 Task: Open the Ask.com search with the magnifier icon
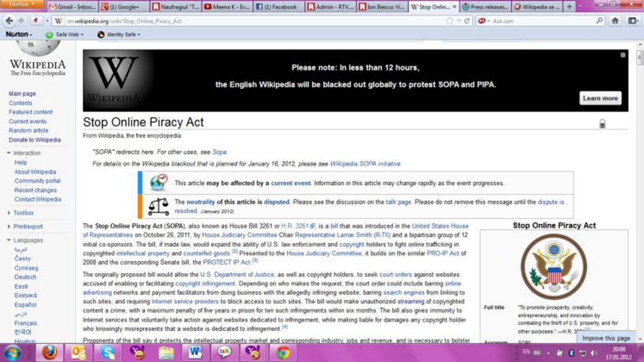598,21
